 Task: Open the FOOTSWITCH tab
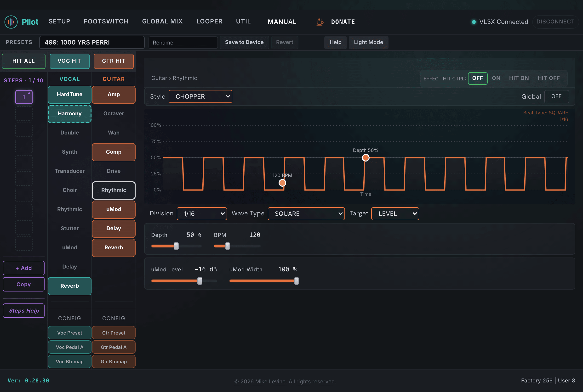coord(106,22)
